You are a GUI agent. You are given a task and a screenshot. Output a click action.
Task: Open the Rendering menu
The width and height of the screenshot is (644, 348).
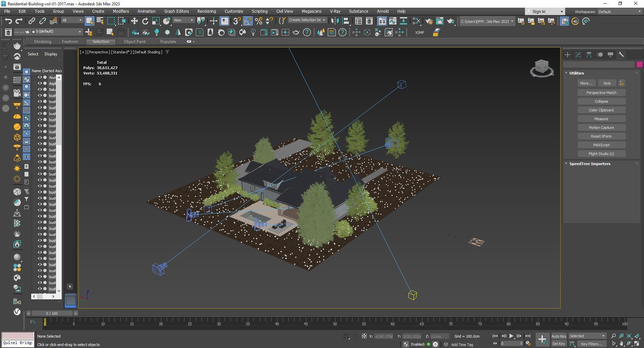tap(206, 11)
